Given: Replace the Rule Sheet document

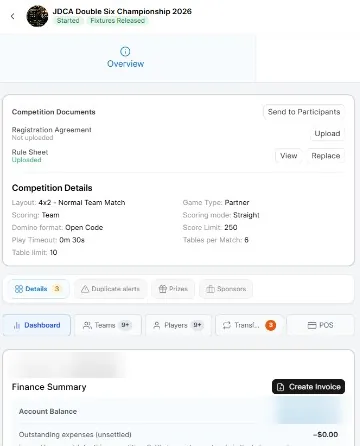Looking at the screenshot, I should click(x=326, y=156).
